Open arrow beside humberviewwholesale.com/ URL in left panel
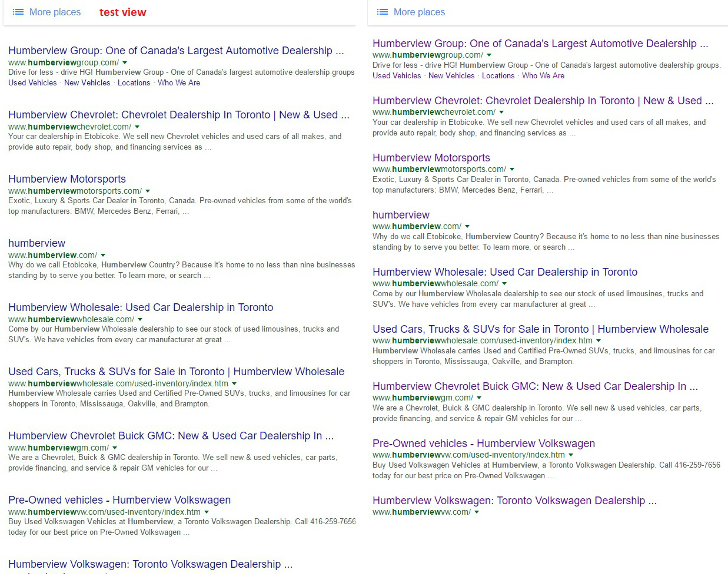This screenshot has width=728, height=576. tap(140, 319)
